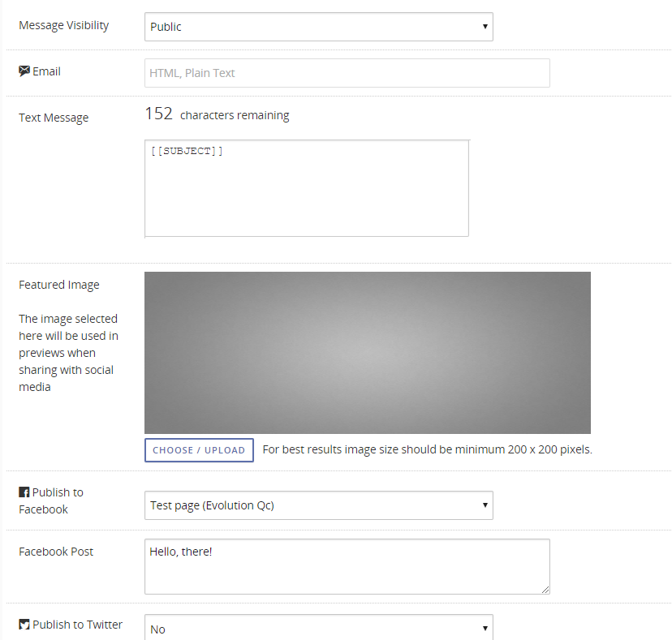Click the CHOOSE / UPLOAD button
The width and height of the screenshot is (672, 640).
coord(199,449)
